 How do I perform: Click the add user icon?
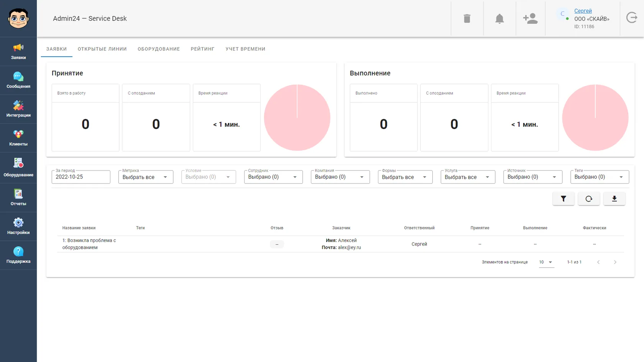pyautogui.click(x=531, y=18)
